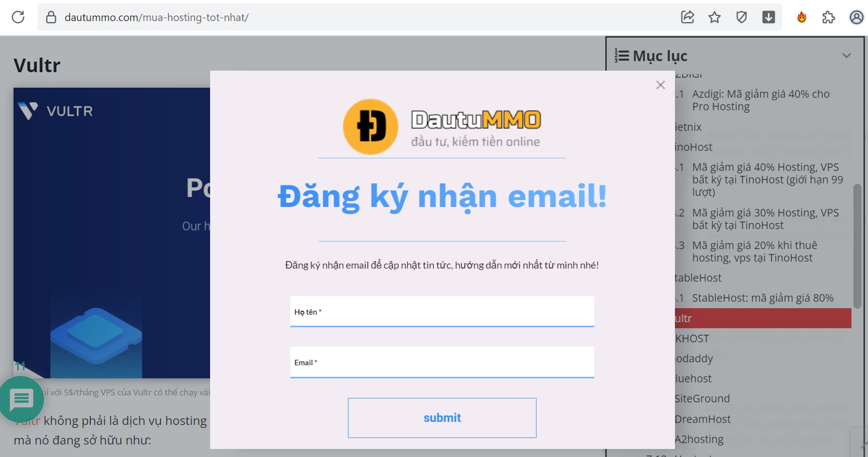Viewport: 868px width, 457px height.
Task: Open the extensions puzzle icon
Action: [829, 18]
